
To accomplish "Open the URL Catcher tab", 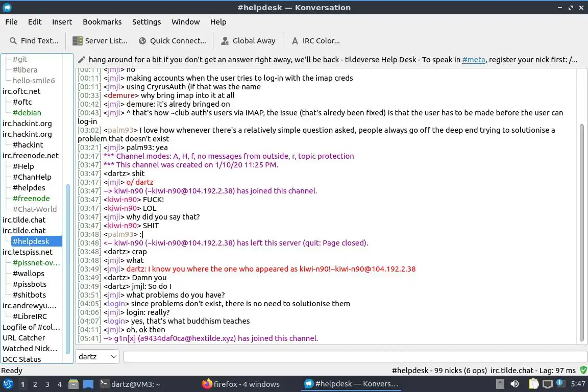I will point(23,338).
